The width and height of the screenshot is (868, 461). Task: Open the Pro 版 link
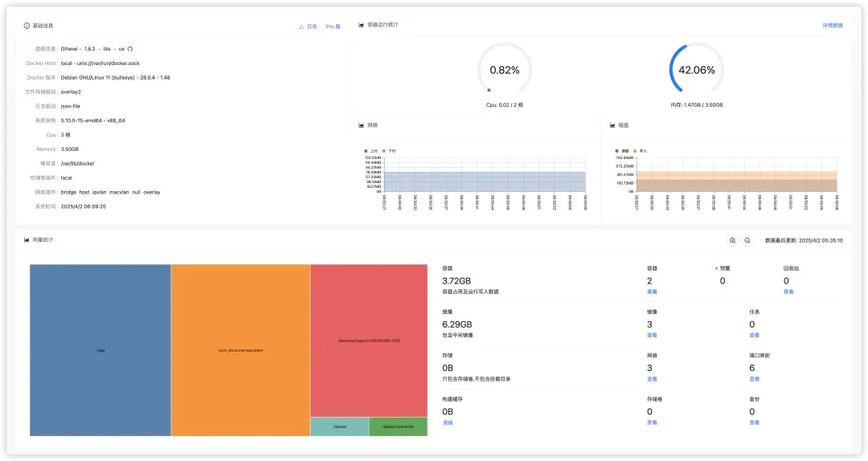333,27
